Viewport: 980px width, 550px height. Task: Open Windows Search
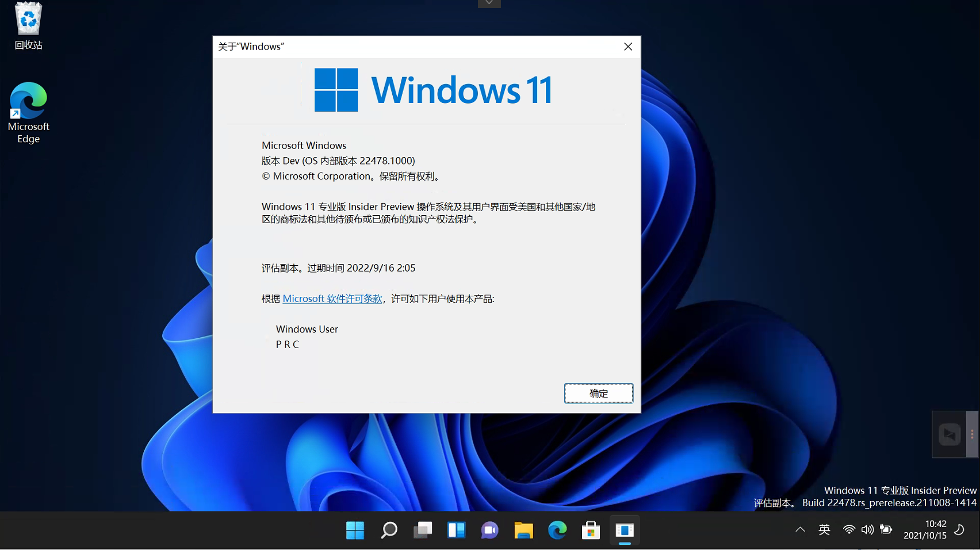click(389, 530)
